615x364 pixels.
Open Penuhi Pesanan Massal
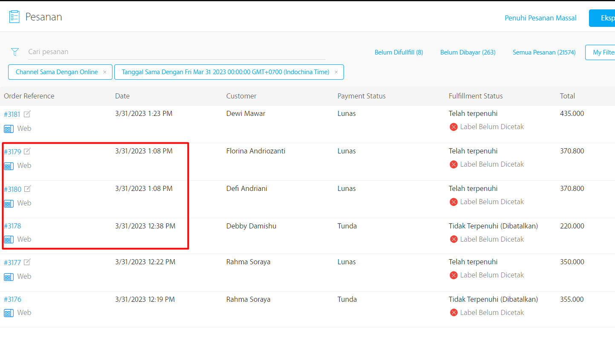pos(540,18)
